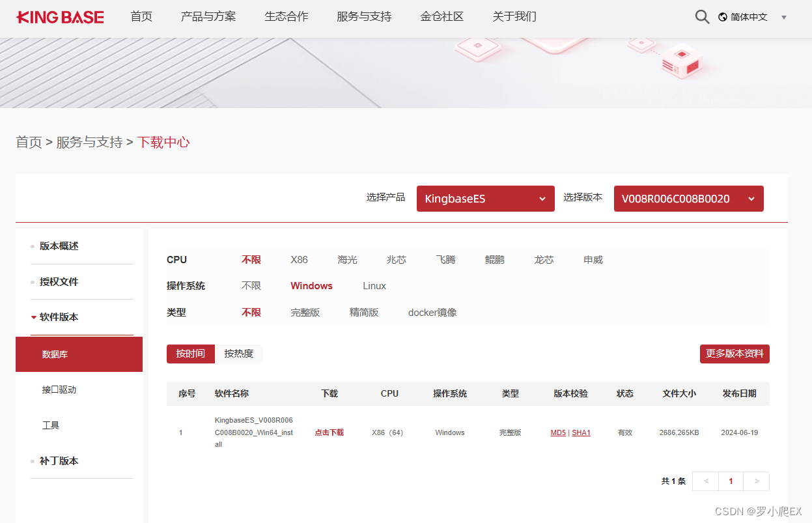Click 点击下载 to download the package
Image resolution: width=812 pixels, height=523 pixels.
[329, 432]
